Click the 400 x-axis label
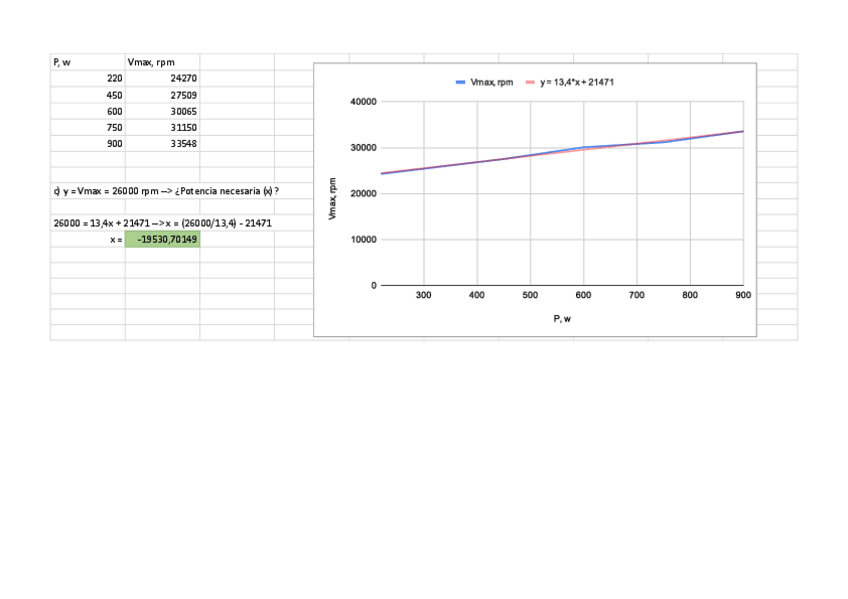Screen dimensions: 848x599 tap(476, 295)
